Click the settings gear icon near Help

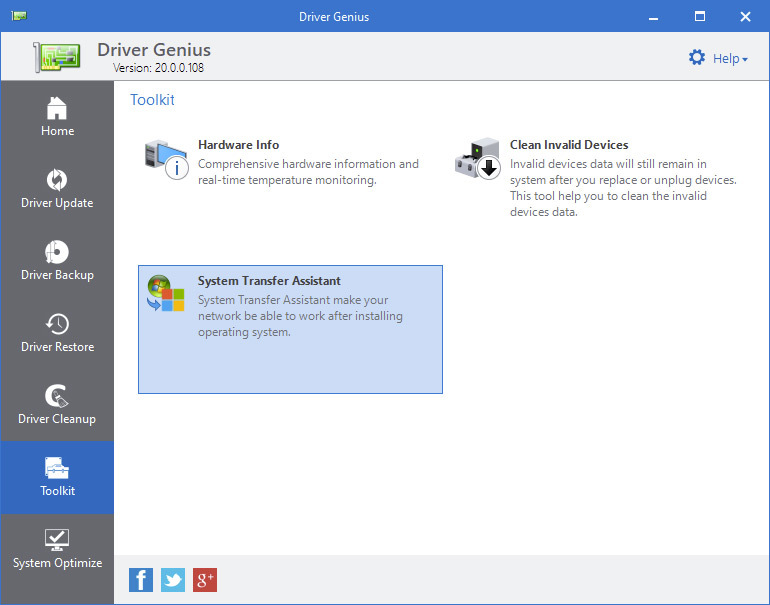pos(696,57)
